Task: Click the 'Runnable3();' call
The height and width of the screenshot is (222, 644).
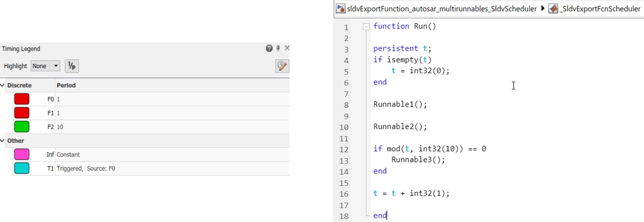Action: (418, 160)
